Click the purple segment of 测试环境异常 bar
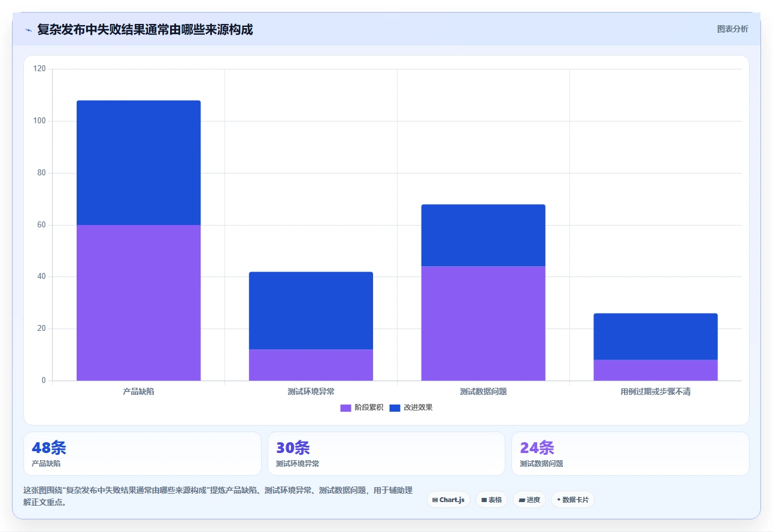 click(x=311, y=365)
